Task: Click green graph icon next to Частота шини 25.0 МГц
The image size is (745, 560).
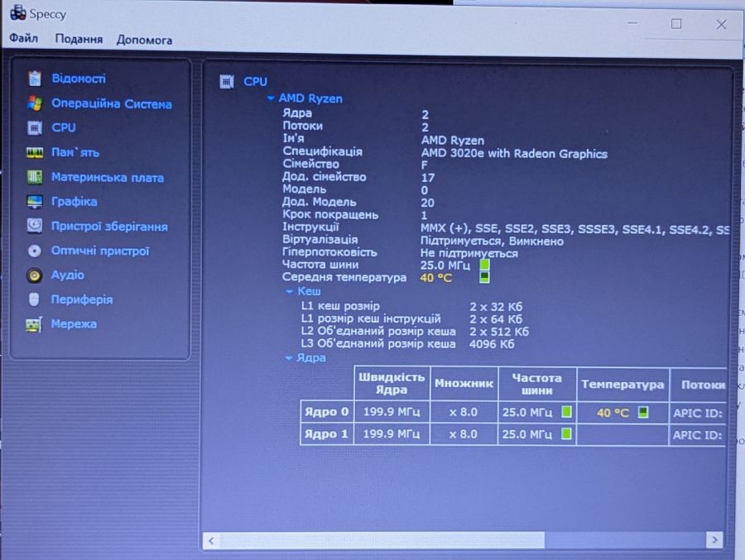Action: pos(484,265)
